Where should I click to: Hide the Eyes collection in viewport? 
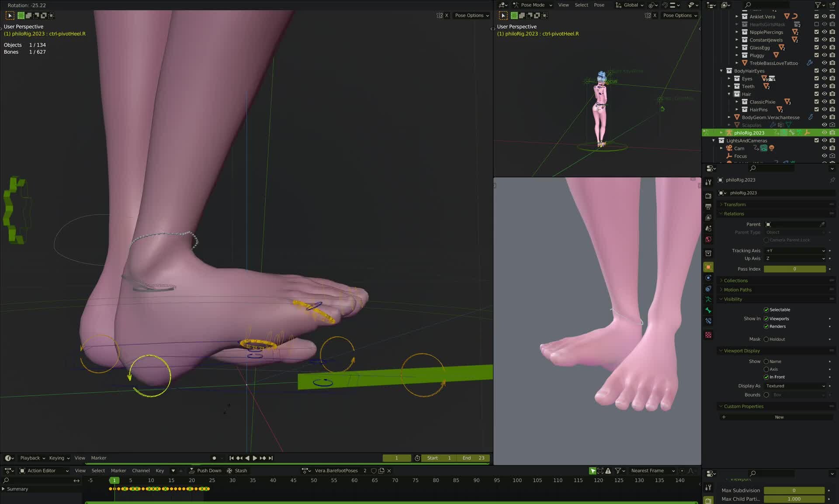pos(825,79)
